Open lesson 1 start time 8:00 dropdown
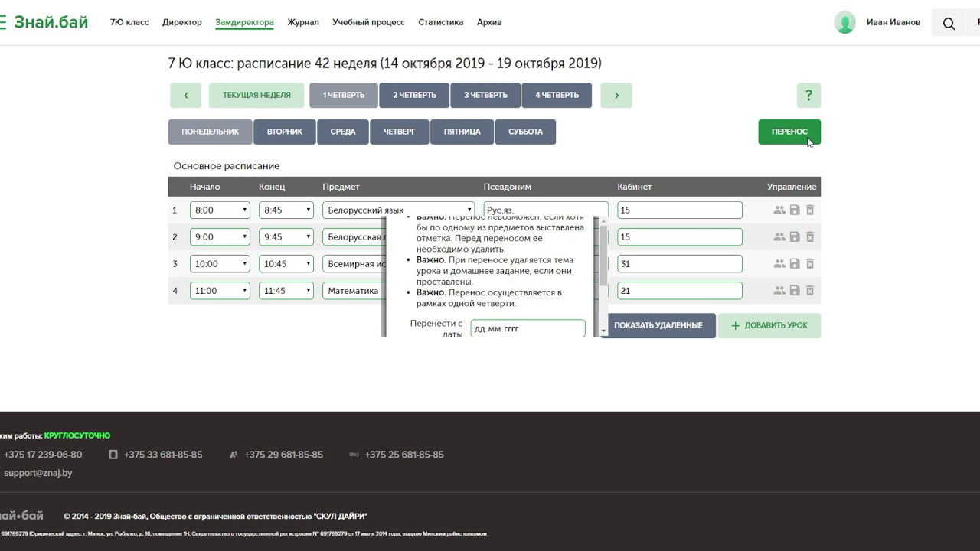The width and height of the screenshot is (980, 551). click(x=220, y=210)
